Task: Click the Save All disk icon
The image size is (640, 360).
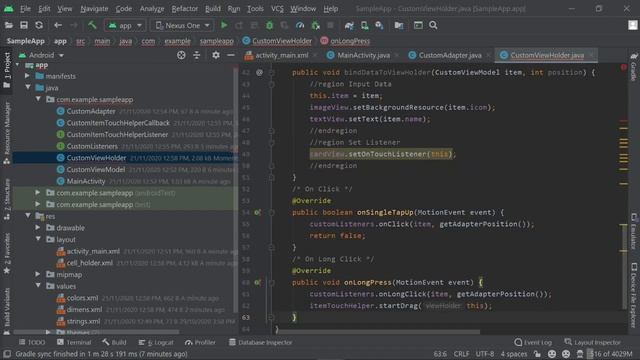Action: (x=24, y=25)
